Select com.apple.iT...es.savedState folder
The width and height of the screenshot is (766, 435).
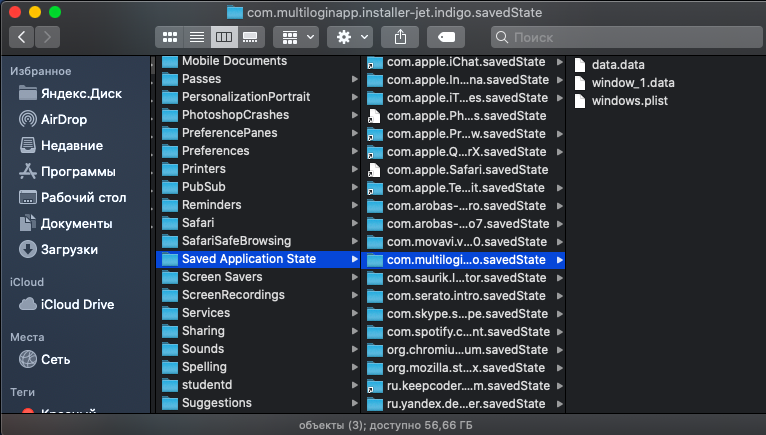coord(464,98)
